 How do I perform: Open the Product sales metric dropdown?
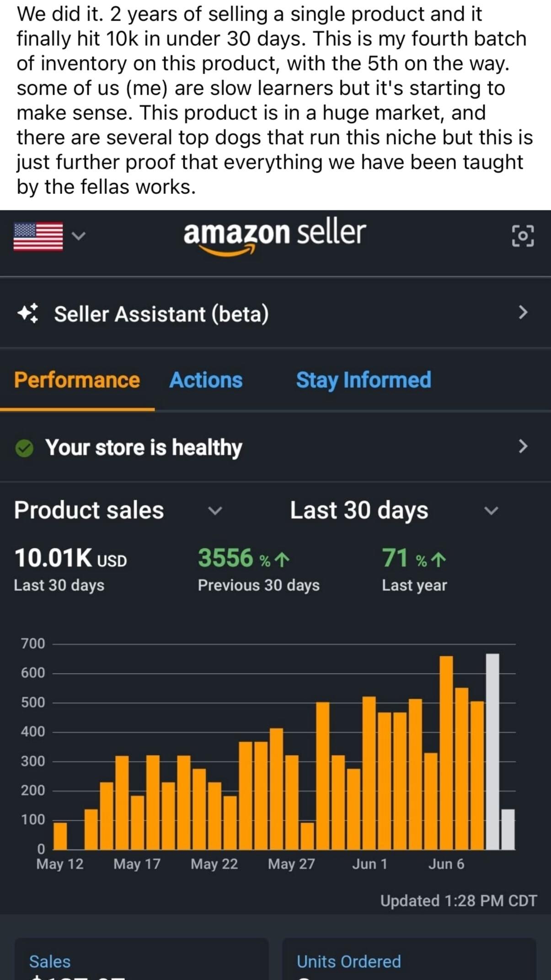[215, 510]
